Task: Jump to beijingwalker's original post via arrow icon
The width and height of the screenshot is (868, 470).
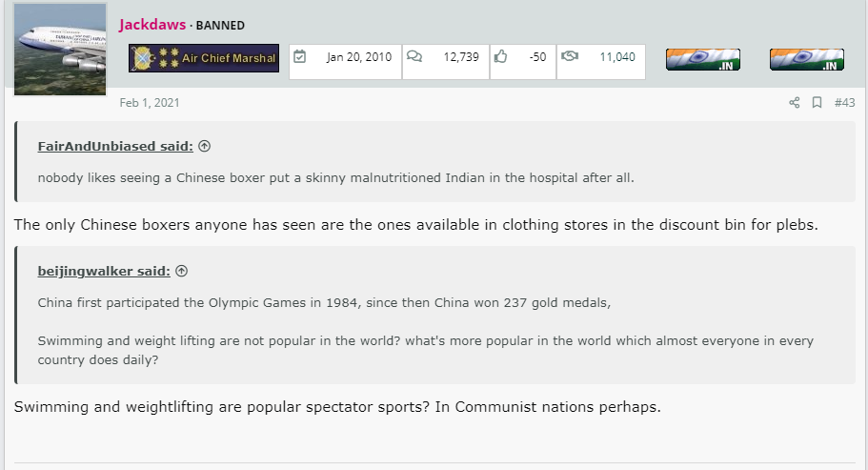Action: [x=182, y=272]
